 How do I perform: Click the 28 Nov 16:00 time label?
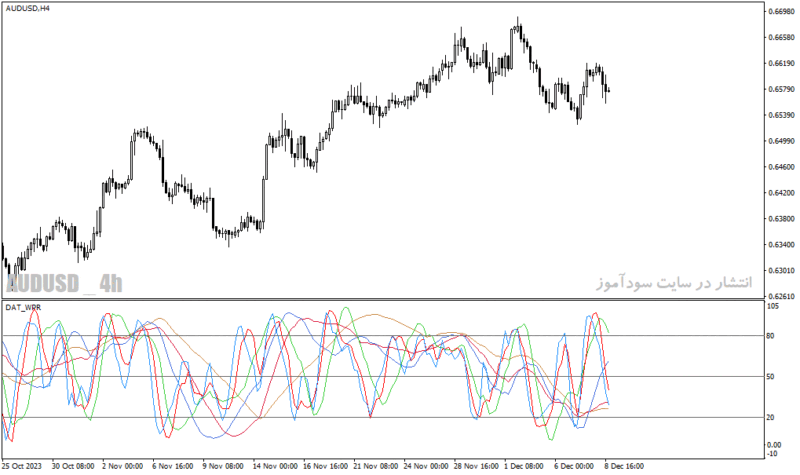476,466
